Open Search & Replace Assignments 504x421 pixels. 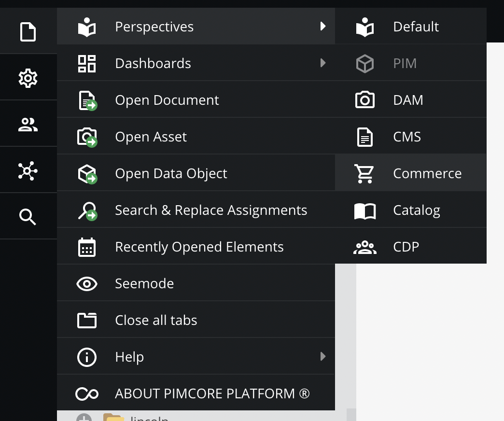tap(211, 210)
